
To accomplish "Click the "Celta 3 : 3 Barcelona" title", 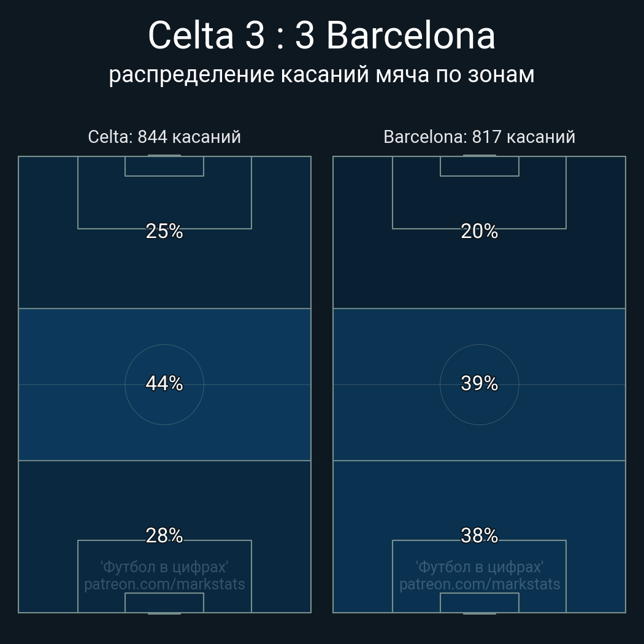I will click(x=321, y=36).
